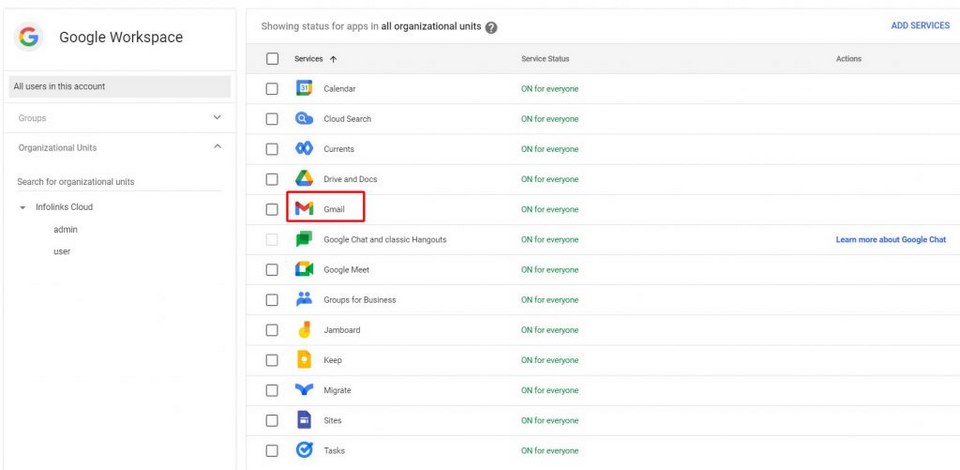Expand the Groups section
The image size is (960, 470).
218,118
